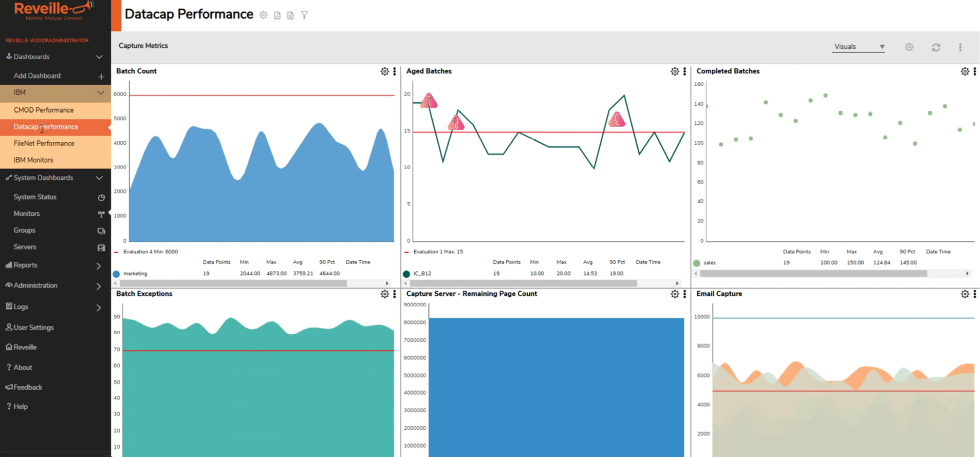
Task: Click Evaluation 4 Min: 6000 legend entry
Action: coord(150,252)
